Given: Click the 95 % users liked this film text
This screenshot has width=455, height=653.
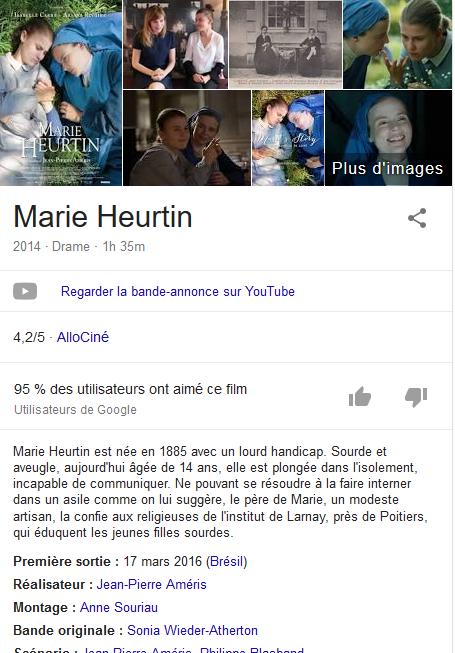Looking at the screenshot, I should click(x=130, y=389).
